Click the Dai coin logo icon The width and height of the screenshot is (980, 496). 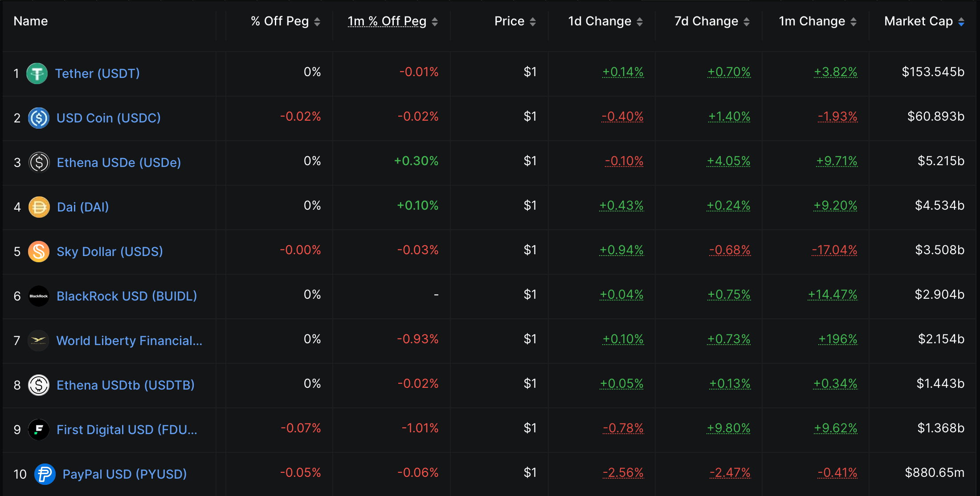tap(39, 207)
